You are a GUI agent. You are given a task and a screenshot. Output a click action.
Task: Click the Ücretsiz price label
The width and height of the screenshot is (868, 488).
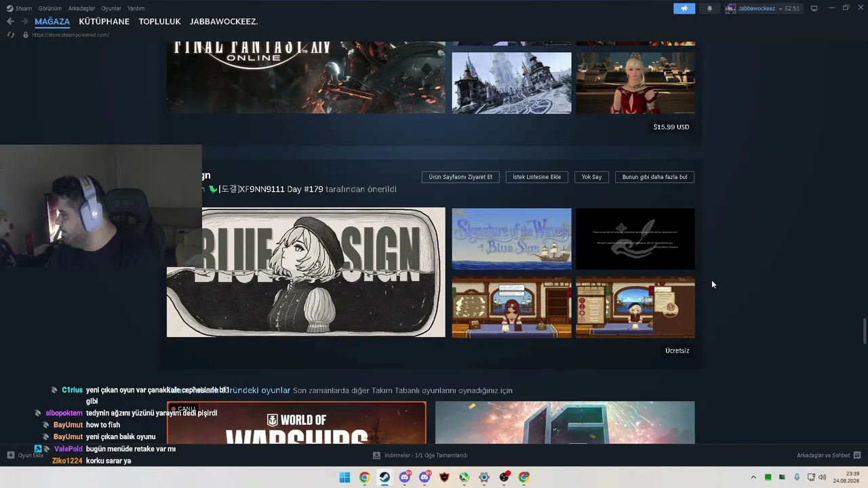(677, 350)
